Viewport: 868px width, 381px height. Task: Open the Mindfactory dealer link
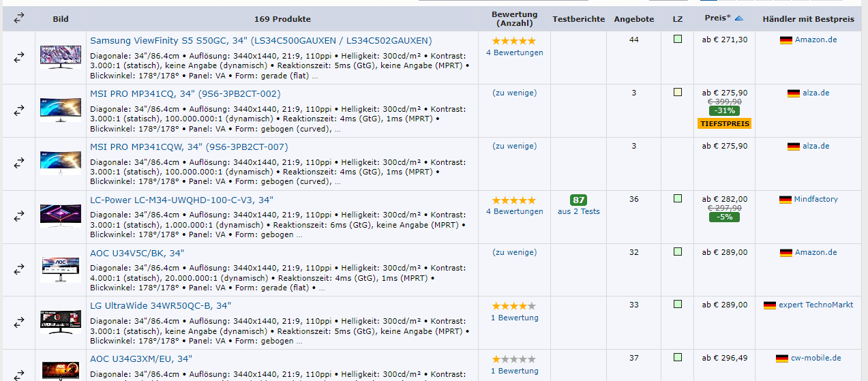pos(816,200)
